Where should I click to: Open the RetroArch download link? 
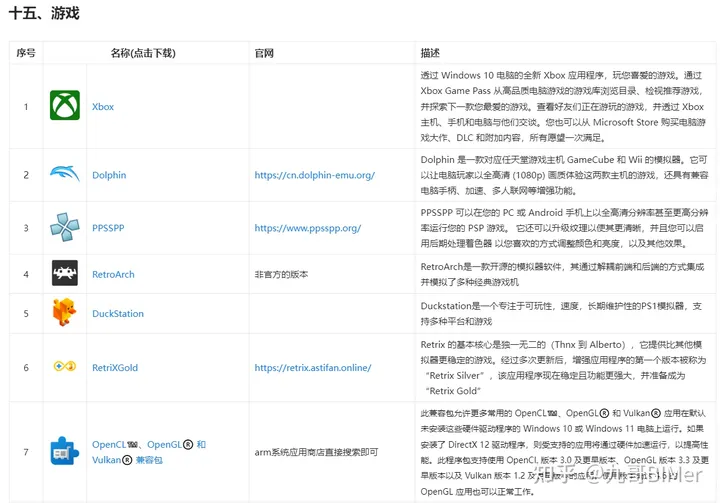click(113, 274)
